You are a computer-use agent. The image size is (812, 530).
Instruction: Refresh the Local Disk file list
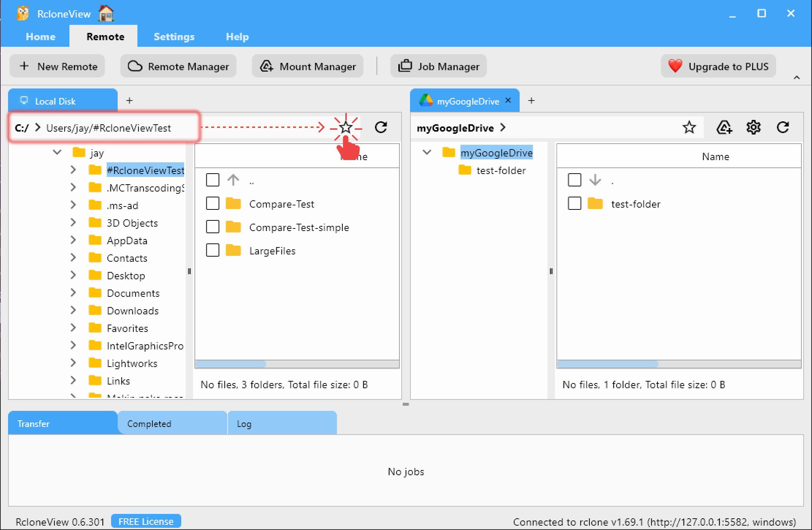(x=381, y=128)
